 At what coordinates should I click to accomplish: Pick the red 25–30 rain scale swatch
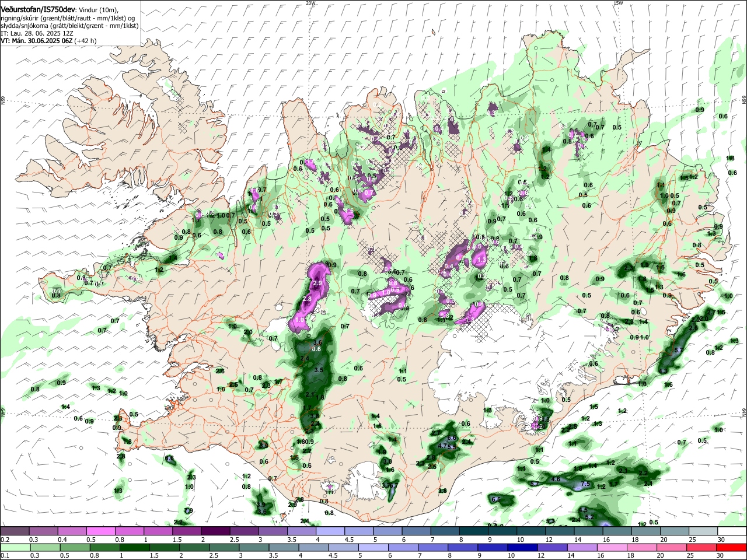(x=701, y=548)
